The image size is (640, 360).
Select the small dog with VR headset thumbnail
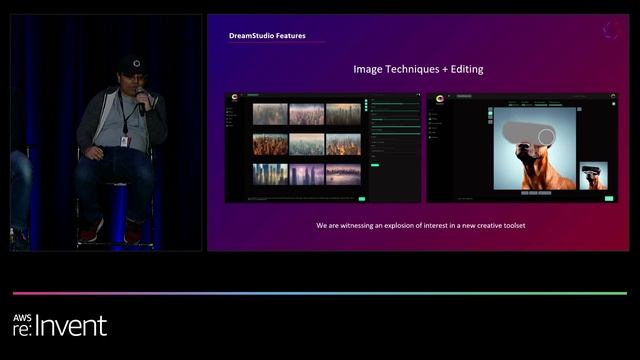[593, 176]
